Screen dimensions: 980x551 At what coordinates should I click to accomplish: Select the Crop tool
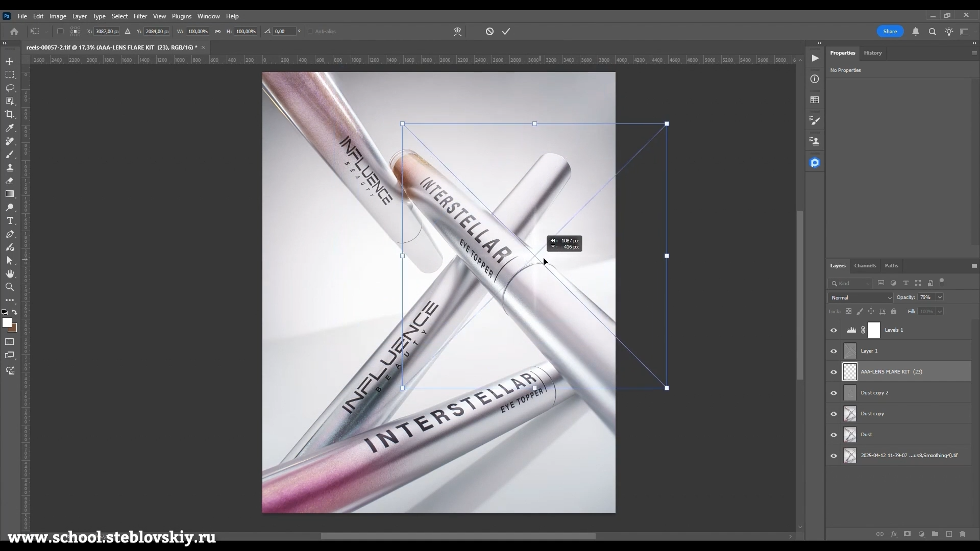point(10,115)
